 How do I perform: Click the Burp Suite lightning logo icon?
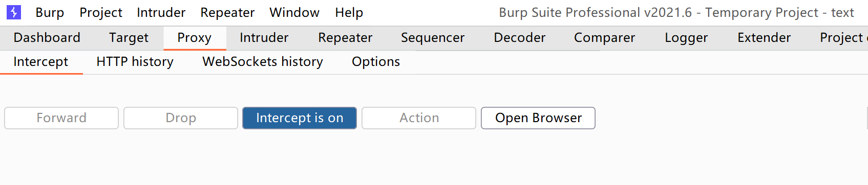tap(13, 12)
